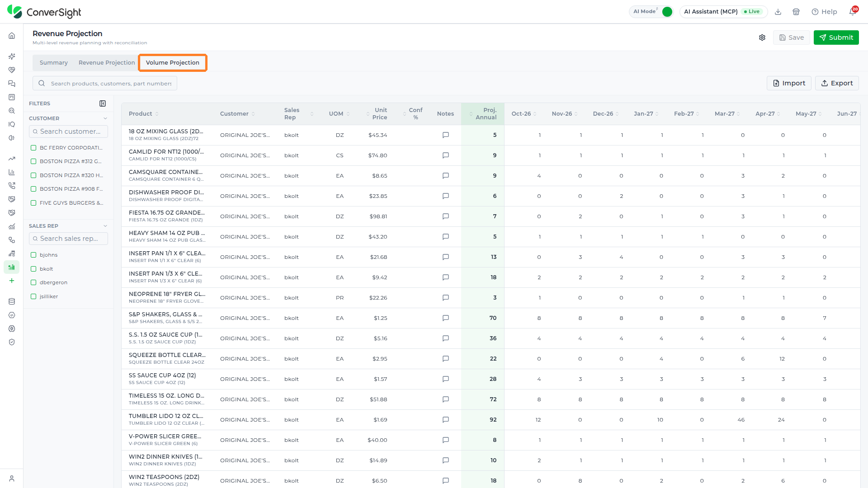Image resolution: width=868 pixels, height=488 pixels.
Task: Check the jsilliker sales rep filter
Action: click(x=33, y=296)
